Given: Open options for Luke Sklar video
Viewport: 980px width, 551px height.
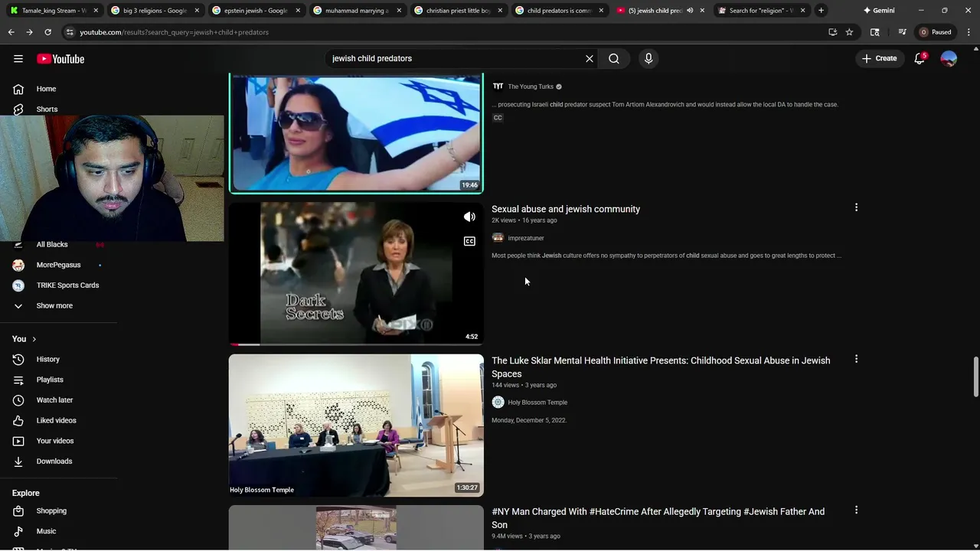Looking at the screenshot, I should pos(856,359).
